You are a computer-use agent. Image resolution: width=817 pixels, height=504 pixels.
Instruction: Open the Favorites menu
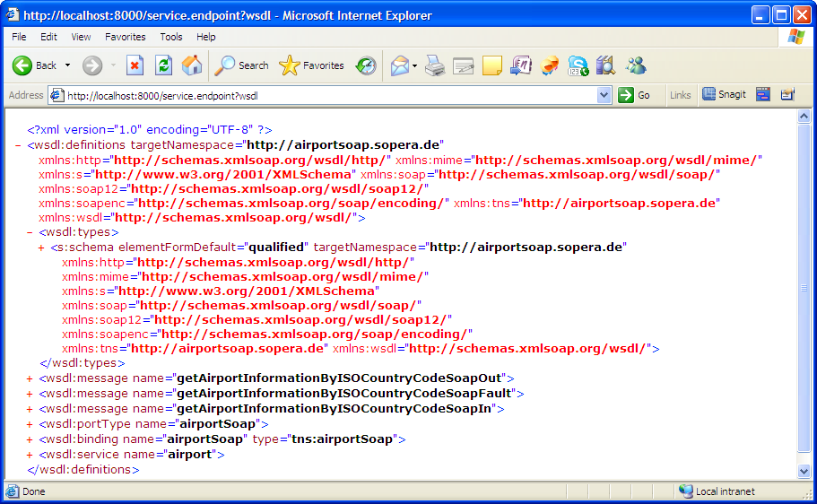coord(125,37)
